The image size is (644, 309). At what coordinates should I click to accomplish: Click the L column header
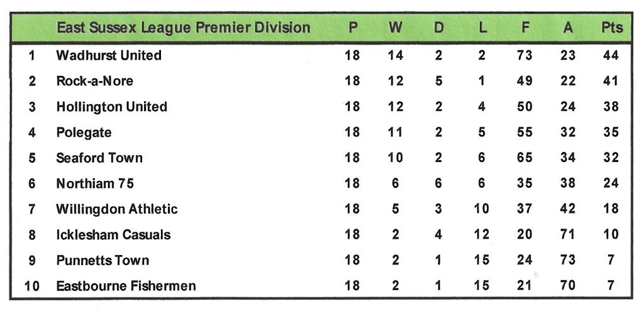[x=481, y=28]
